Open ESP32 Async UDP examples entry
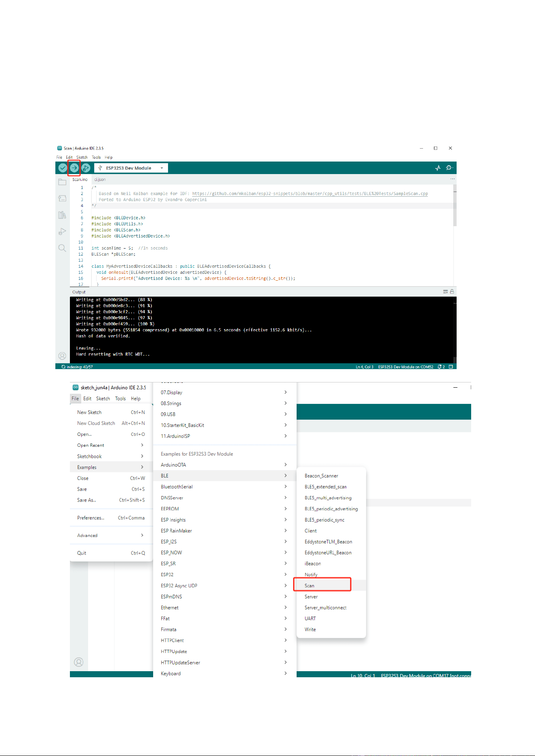The image size is (535, 756). click(225, 585)
